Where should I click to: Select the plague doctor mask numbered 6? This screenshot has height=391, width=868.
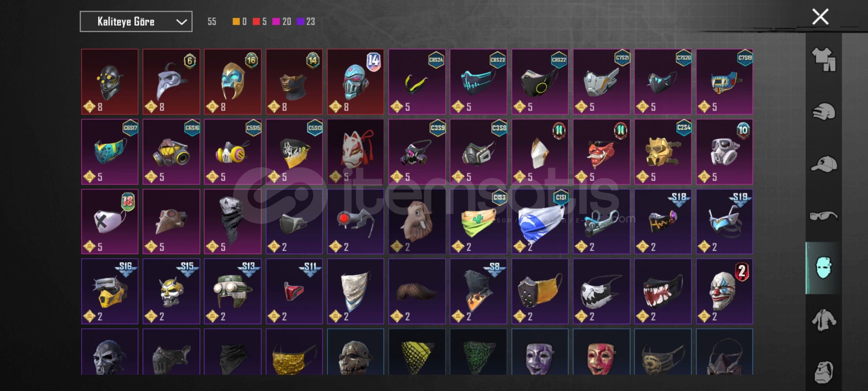coord(171,82)
